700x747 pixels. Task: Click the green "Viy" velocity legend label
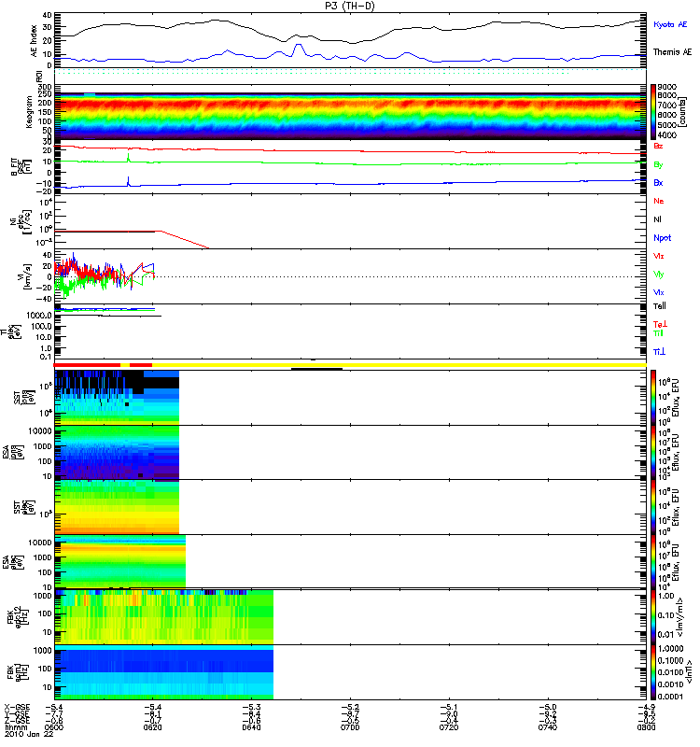(659, 275)
